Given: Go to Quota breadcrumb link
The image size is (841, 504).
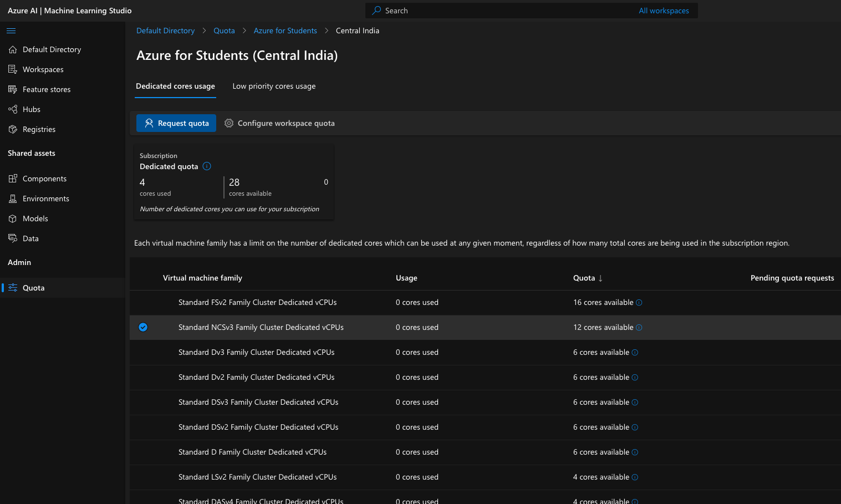Looking at the screenshot, I should pyautogui.click(x=224, y=30).
